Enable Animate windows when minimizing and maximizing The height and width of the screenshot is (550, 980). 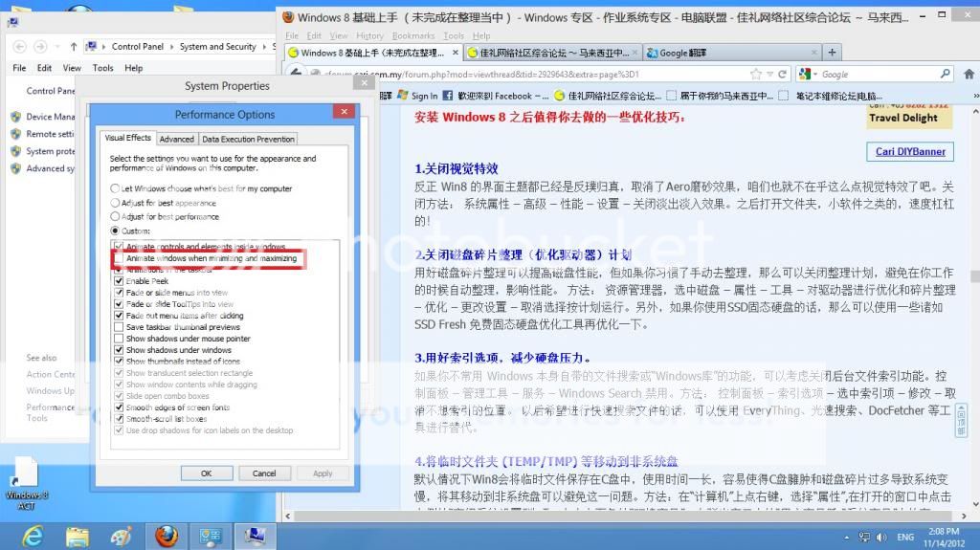tap(118, 258)
